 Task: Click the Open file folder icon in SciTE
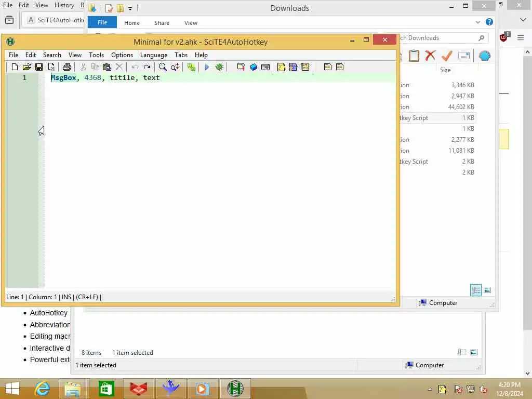(x=27, y=67)
